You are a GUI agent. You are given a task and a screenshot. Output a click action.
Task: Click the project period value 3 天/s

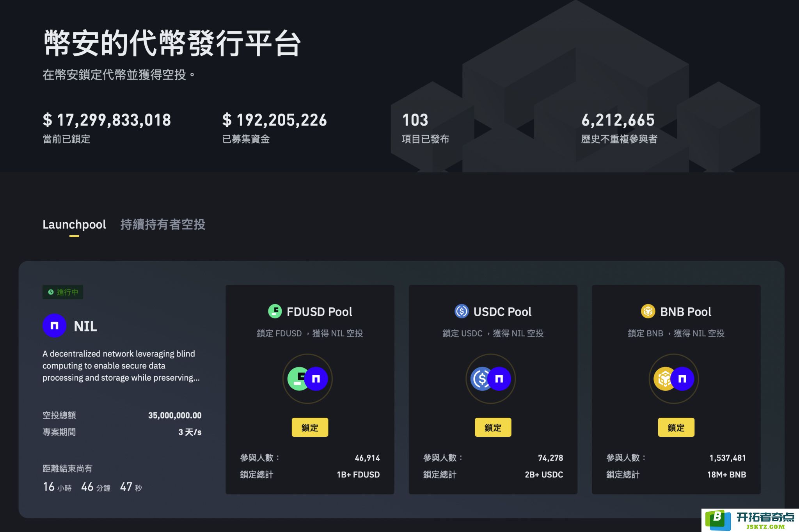190,432
